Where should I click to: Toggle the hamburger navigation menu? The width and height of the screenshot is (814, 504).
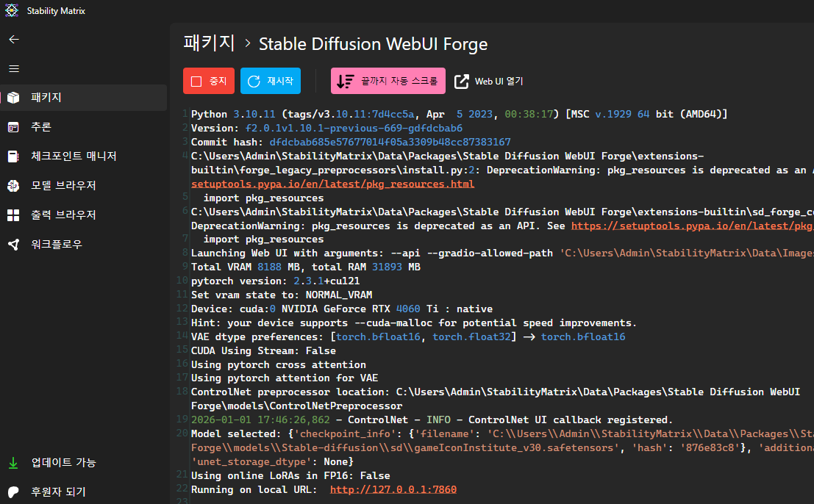[14, 68]
